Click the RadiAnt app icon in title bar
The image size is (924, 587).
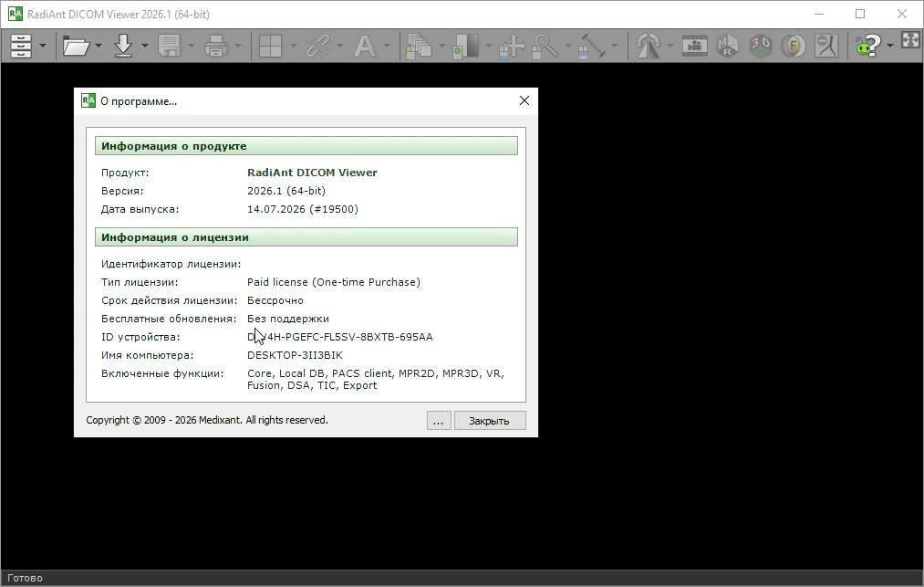pos(16,15)
